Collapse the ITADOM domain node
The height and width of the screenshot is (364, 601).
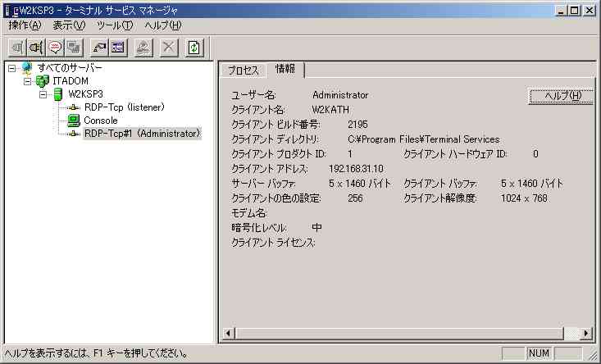click(28, 82)
